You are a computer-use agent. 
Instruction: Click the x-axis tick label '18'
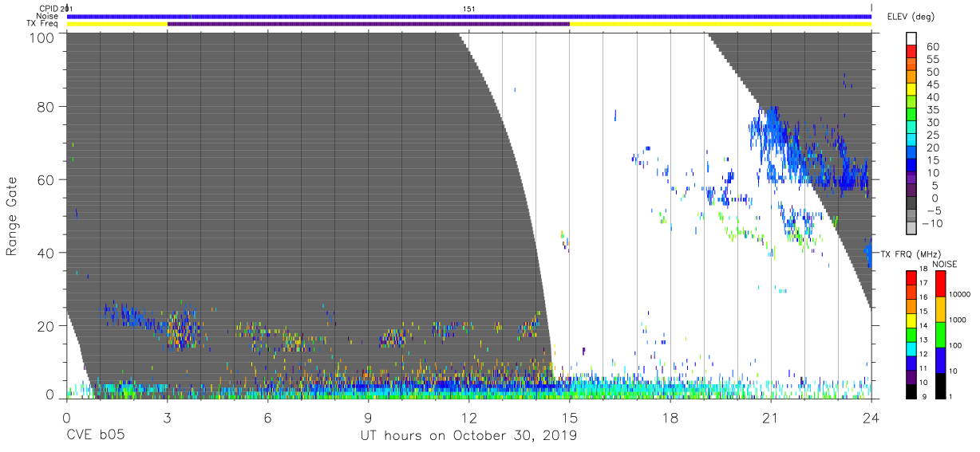point(670,417)
